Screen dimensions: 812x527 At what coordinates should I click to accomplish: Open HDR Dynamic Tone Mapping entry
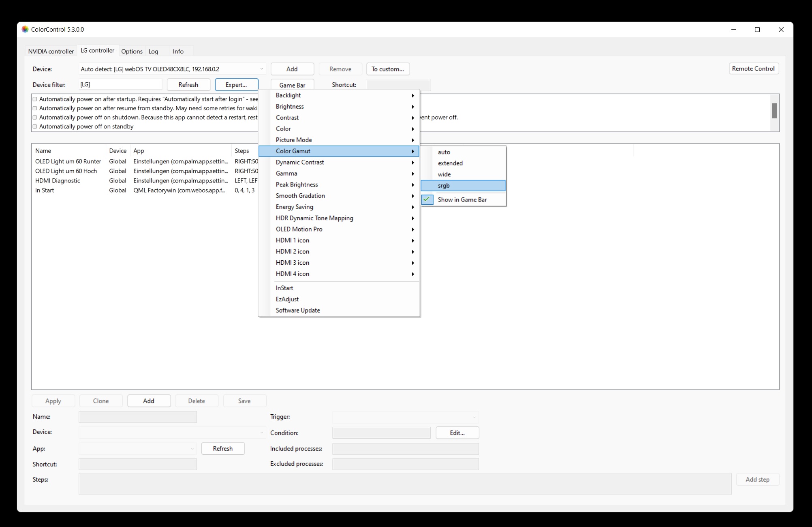339,218
